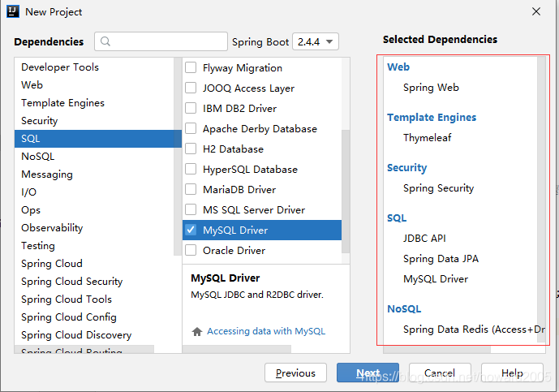
Task: Choose Security in the category list
Action: point(94,121)
